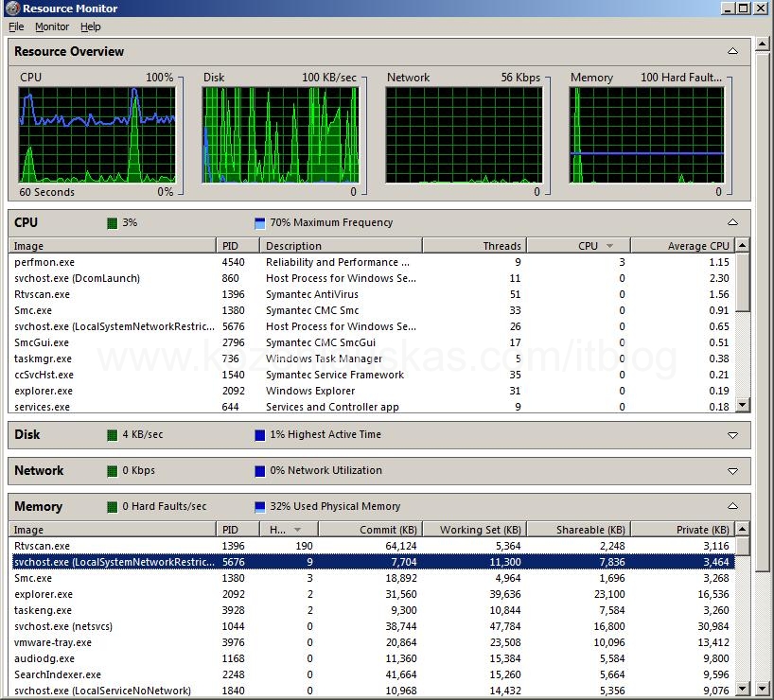Screen dimensions: 774x700
Task: View the Memory overview graph
Action: [x=647, y=134]
